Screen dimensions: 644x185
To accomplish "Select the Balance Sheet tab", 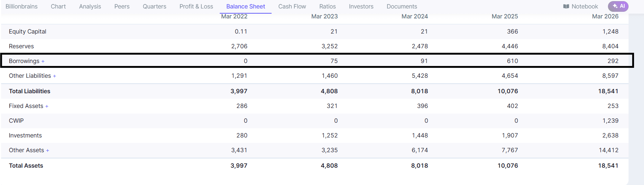I will [x=245, y=7].
